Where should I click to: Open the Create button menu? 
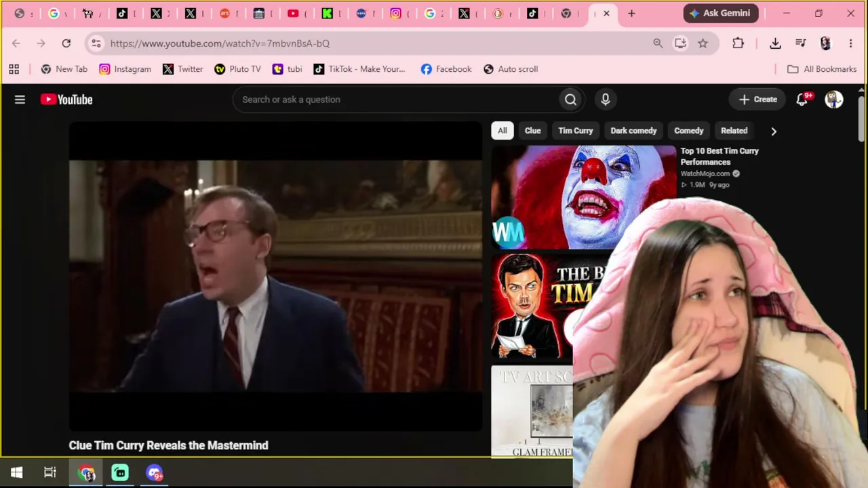[758, 100]
